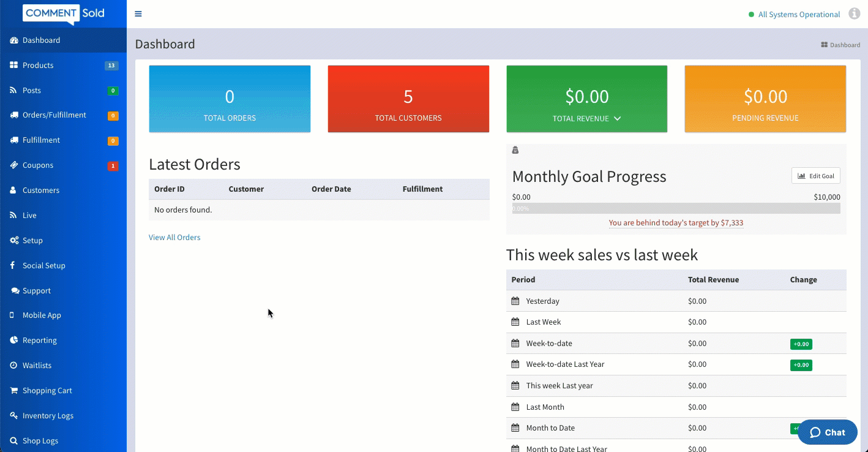Click the hamburger menu toggle icon
Image resolution: width=868 pixels, height=452 pixels.
point(138,14)
